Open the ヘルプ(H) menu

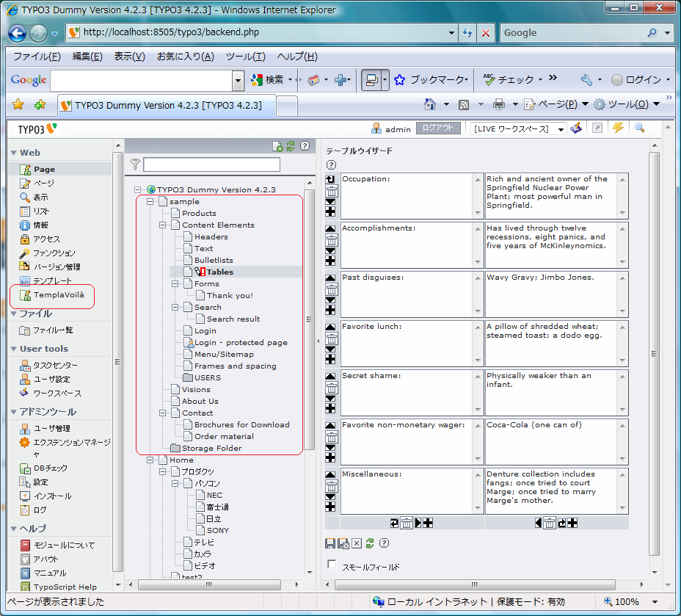(297, 57)
